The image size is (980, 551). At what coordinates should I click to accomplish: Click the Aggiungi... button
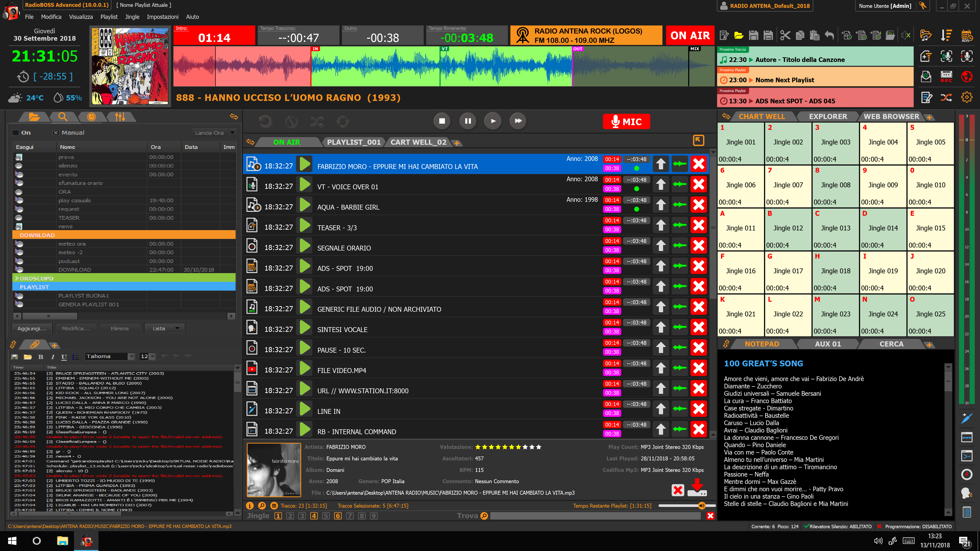(32, 329)
